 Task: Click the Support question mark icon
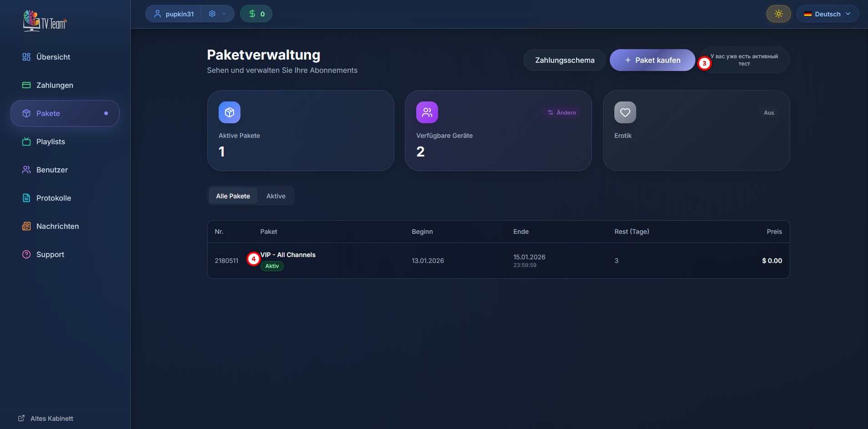[26, 254]
